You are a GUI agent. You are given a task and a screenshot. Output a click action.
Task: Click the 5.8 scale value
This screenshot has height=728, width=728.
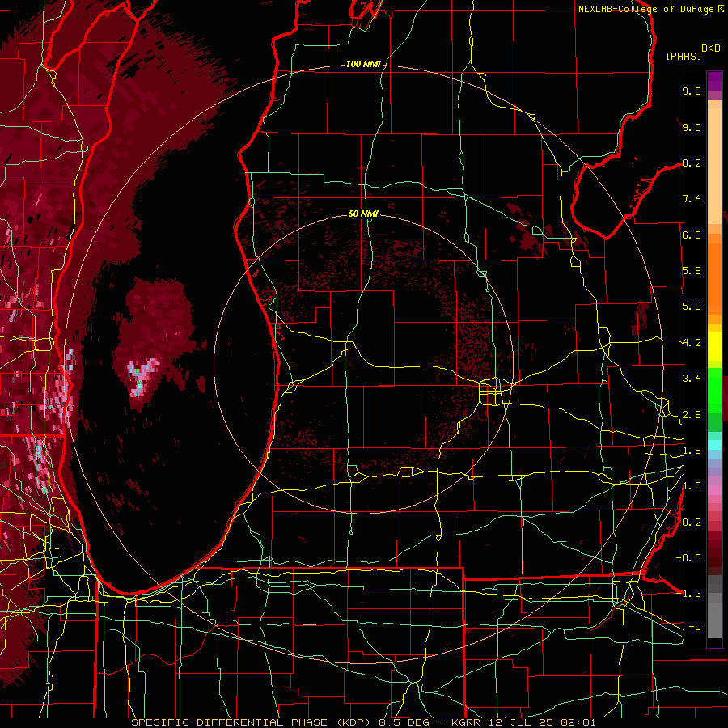coord(692,271)
